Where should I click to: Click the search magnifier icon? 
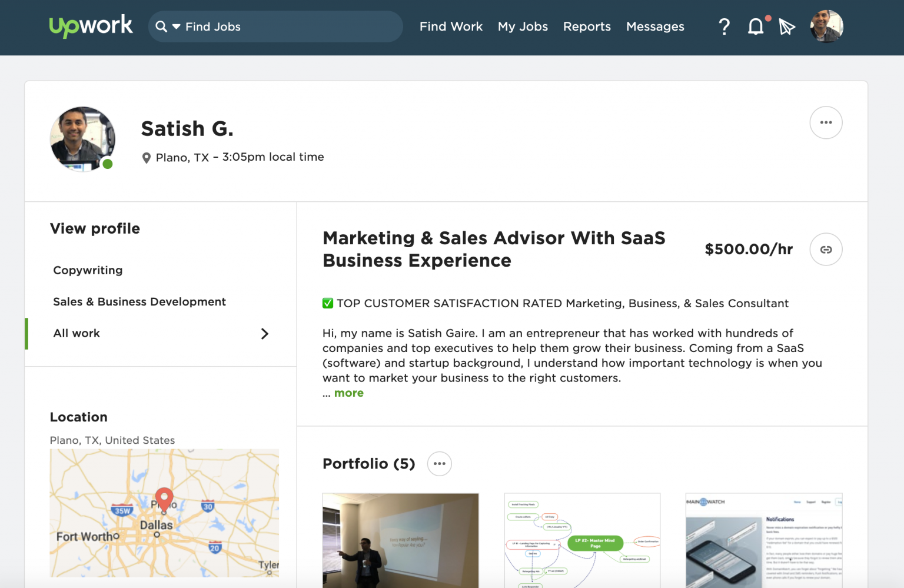coord(161,26)
